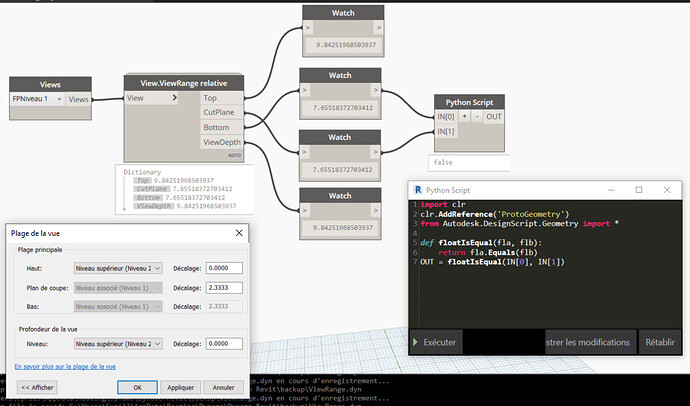
Task: Maximize the Python Script editor window
Action: tap(639, 190)
